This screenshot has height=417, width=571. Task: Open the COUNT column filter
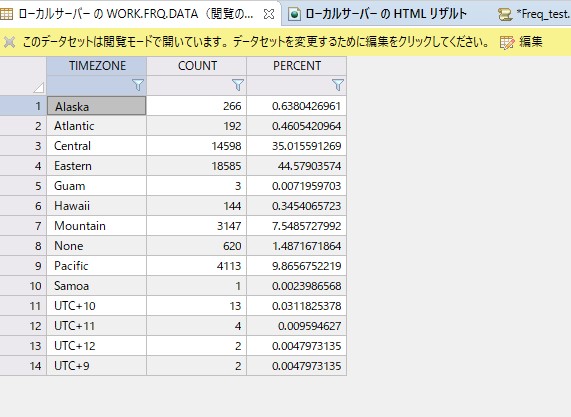[238, 85]
